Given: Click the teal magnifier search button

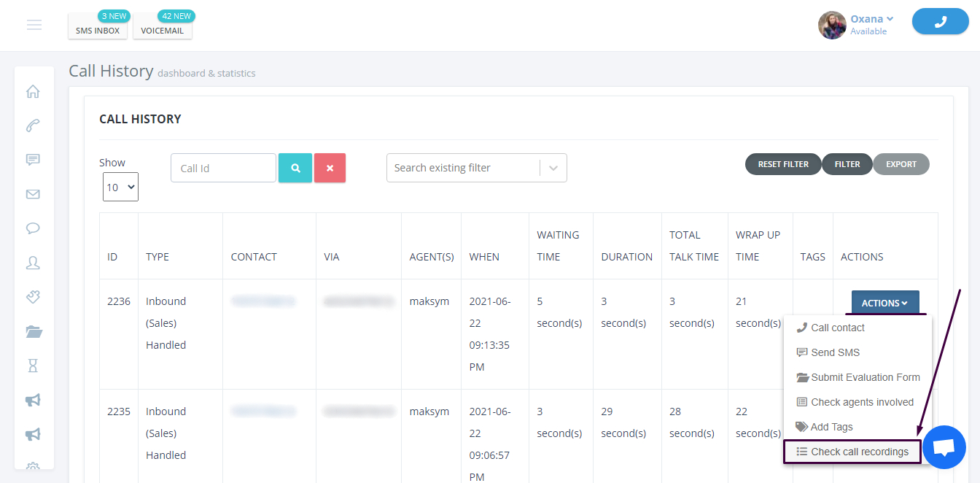Looking at the screenshot, I should coord(295,168).
